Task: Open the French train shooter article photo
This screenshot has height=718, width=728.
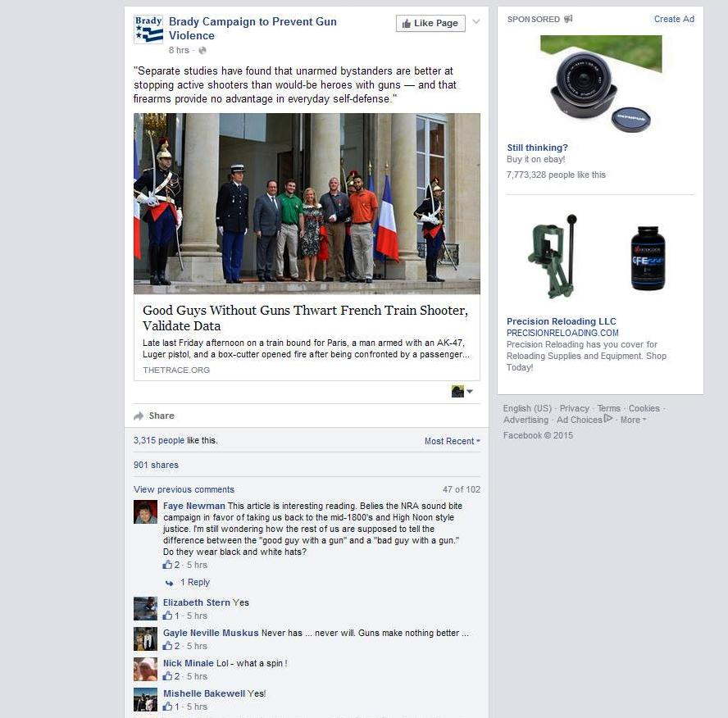Action: (307, 203)
